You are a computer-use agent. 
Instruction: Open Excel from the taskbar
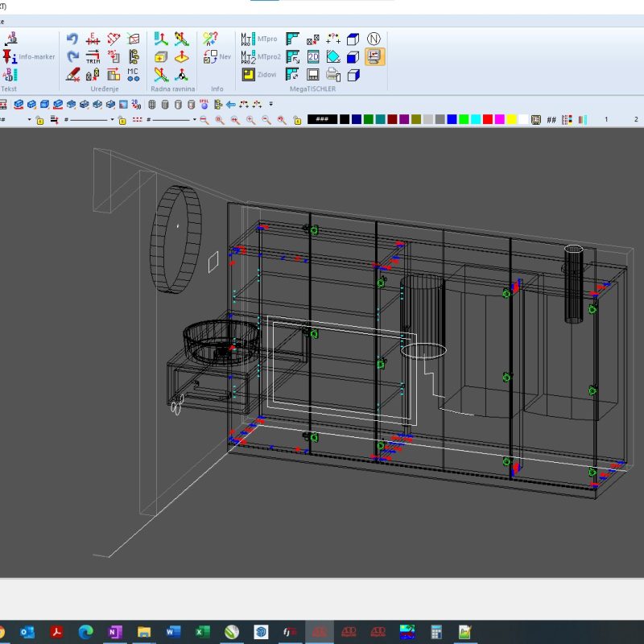203,632
